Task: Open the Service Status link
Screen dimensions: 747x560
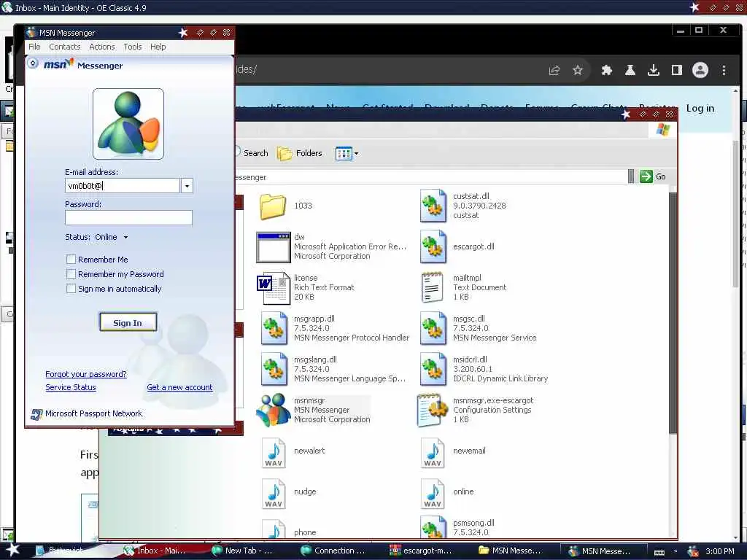Action: pos(71,388)
